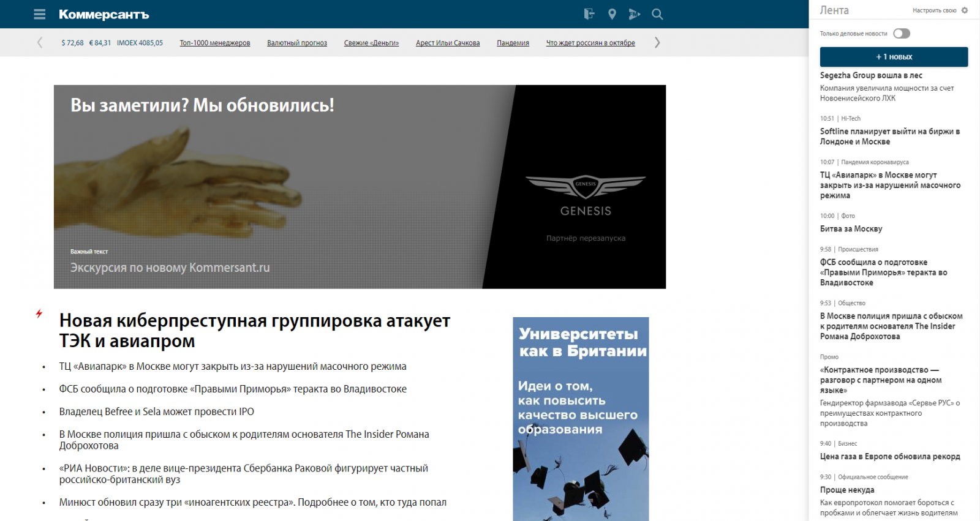Open 'Владелец Befree и Sela' IPO article
980x521 pixels.
(157, 411)
